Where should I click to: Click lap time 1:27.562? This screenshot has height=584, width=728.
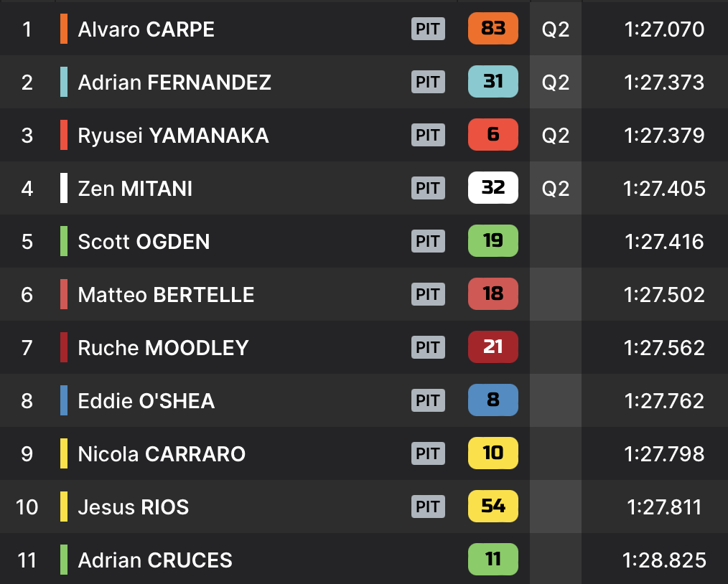(x=664, y=348)
